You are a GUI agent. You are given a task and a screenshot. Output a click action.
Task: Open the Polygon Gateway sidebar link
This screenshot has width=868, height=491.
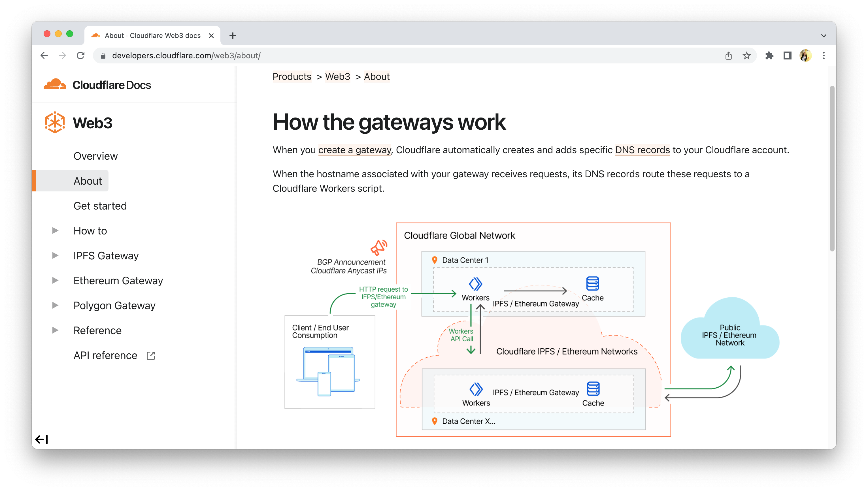[x=114, y=306]
